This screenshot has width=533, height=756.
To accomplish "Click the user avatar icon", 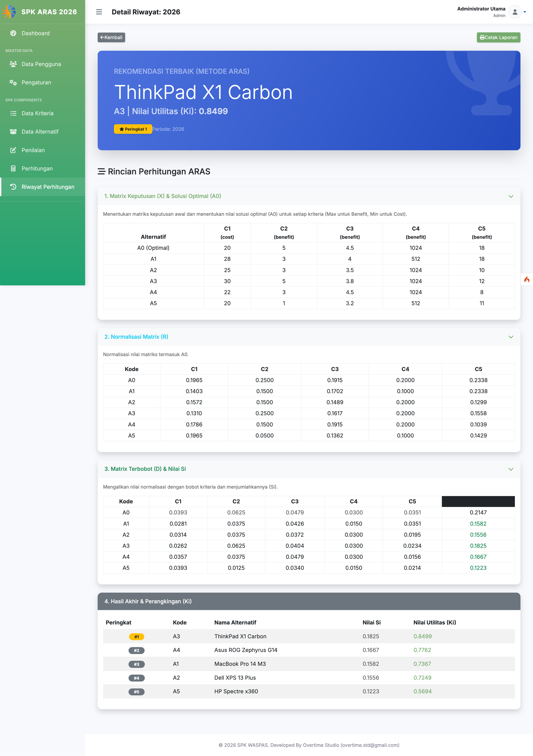I will click(515, 12).
